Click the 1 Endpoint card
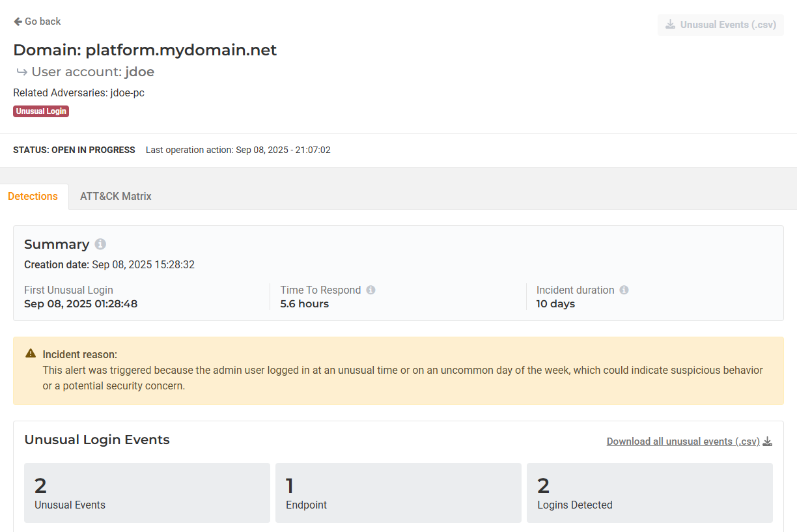The image size is (797, 532). [x=398, y=492]
